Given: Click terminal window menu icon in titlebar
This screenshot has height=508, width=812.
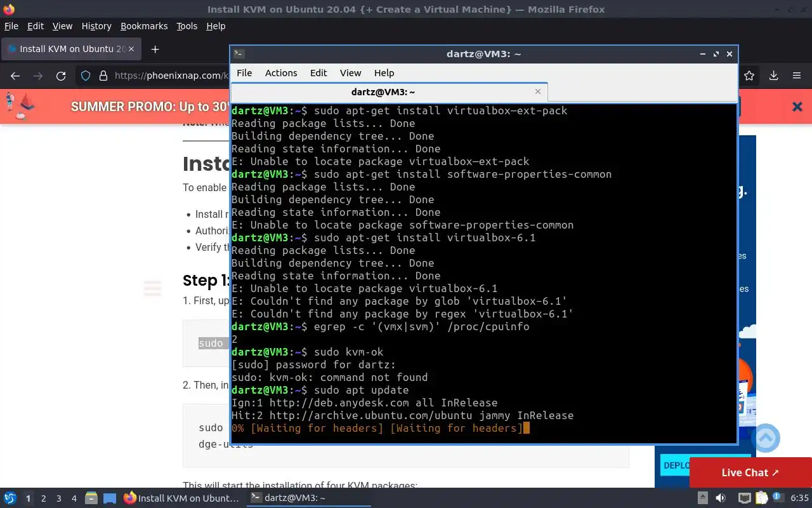Looking at the screenshot, I should pyautogui.click(x=238, y=54).
